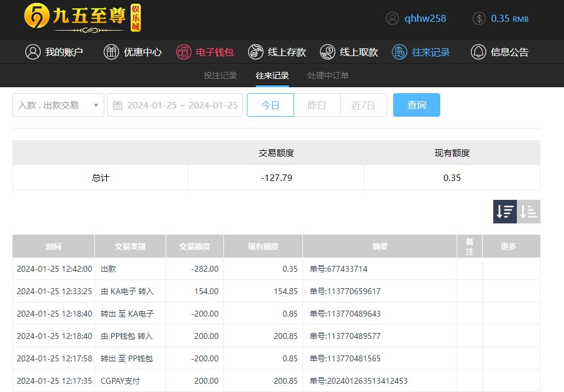This screenshot has height=392, width=564.
Task: Click the timestamp 2024-01-25 12:33:25
Action: coord(54,291)
